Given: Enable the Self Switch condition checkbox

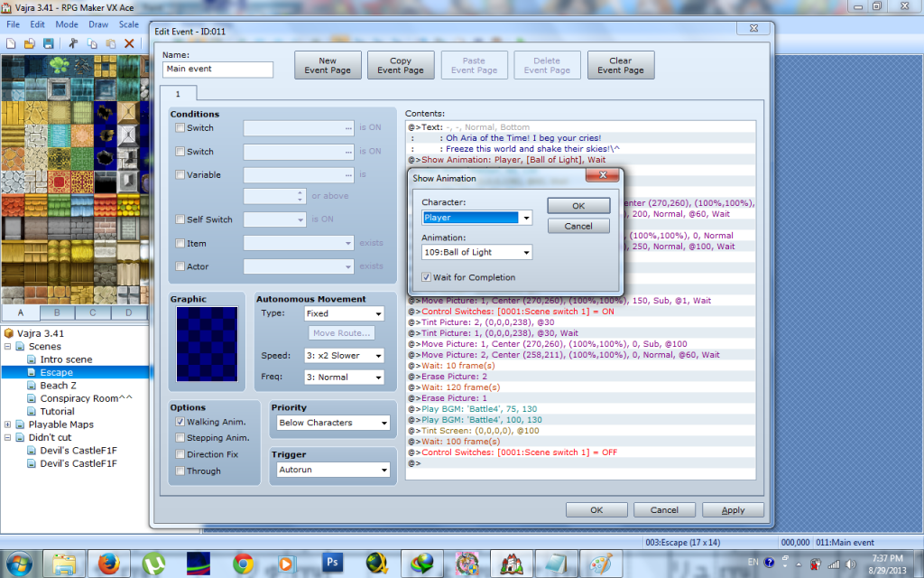Looking at the screenshot, I should tap(180, 219).
